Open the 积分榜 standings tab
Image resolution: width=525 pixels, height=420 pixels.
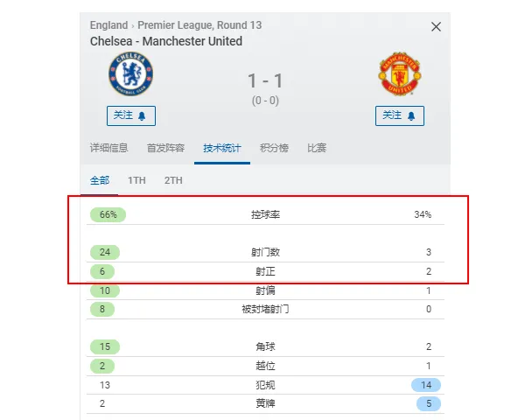(274, 148)
